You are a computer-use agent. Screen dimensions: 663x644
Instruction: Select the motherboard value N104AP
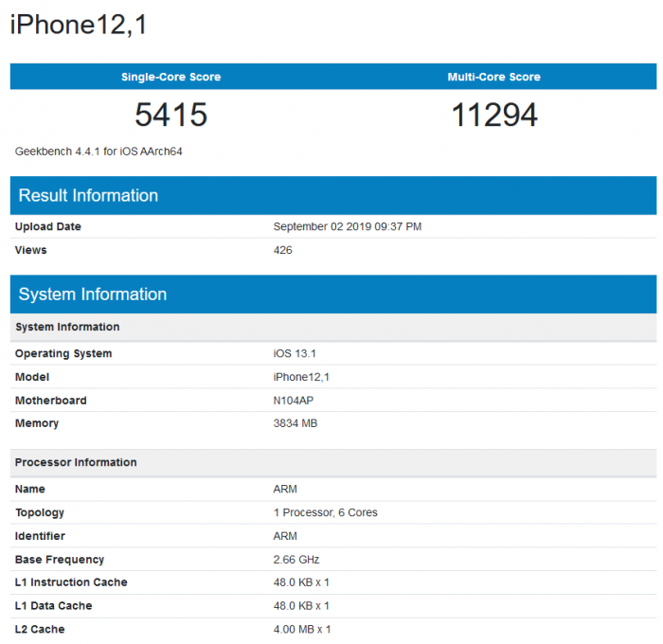click(293, 401)
